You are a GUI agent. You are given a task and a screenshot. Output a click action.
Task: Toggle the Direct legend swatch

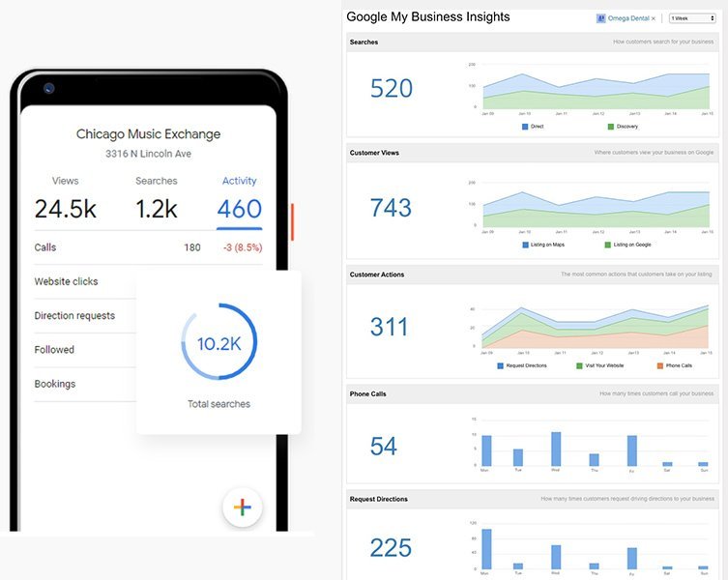pos(525,127)
